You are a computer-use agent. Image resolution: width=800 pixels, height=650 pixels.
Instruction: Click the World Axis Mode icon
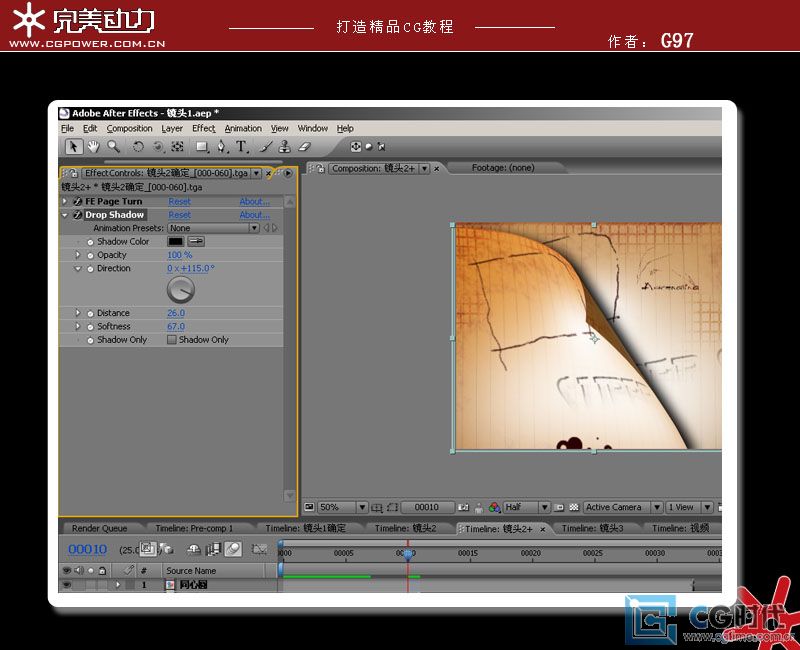[368, 147]
